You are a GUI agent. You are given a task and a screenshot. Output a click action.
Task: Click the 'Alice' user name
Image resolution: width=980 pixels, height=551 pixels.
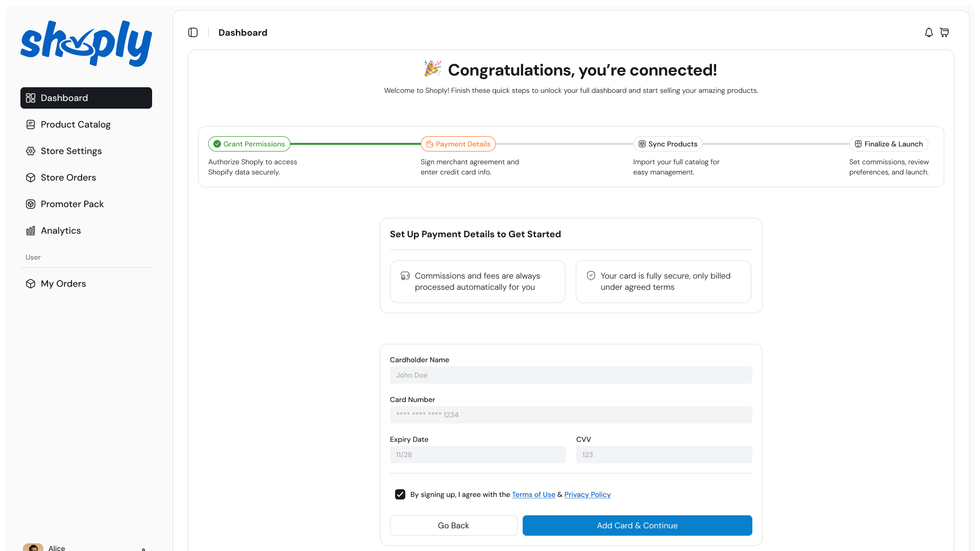pos(57,548)
